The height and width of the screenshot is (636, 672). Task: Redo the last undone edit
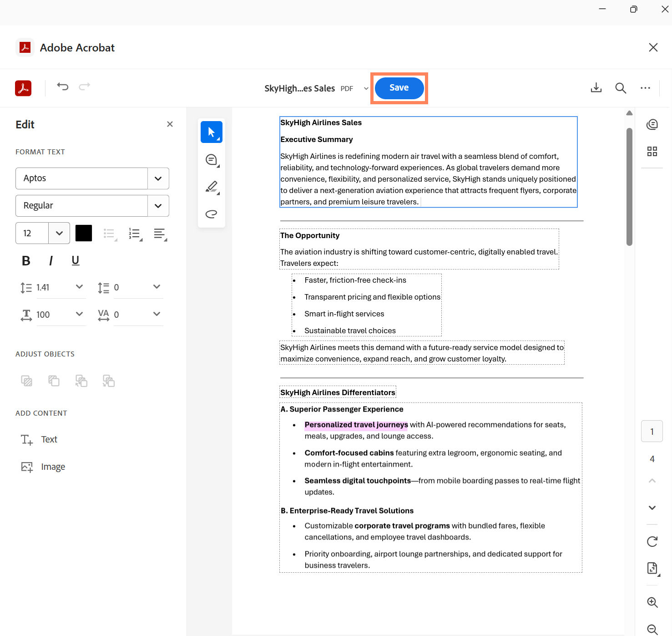[x=85, y=86]
